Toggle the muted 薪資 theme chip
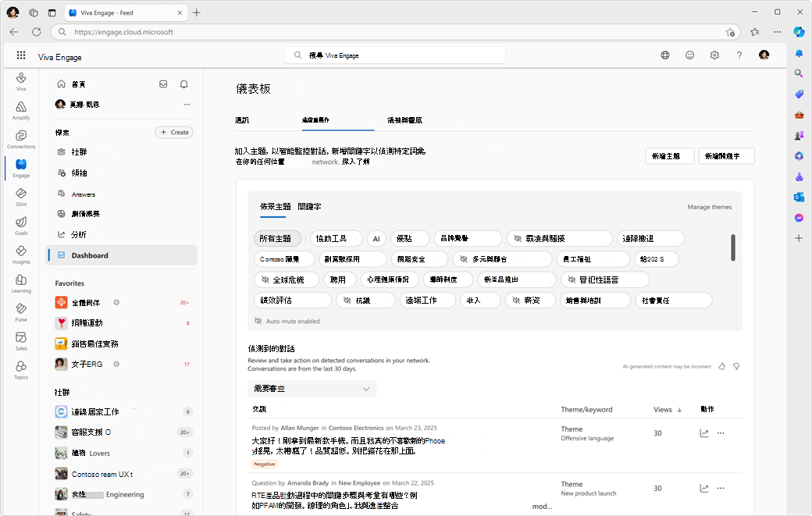Screen dimensions: 812x516 click(x=530, y=301)
